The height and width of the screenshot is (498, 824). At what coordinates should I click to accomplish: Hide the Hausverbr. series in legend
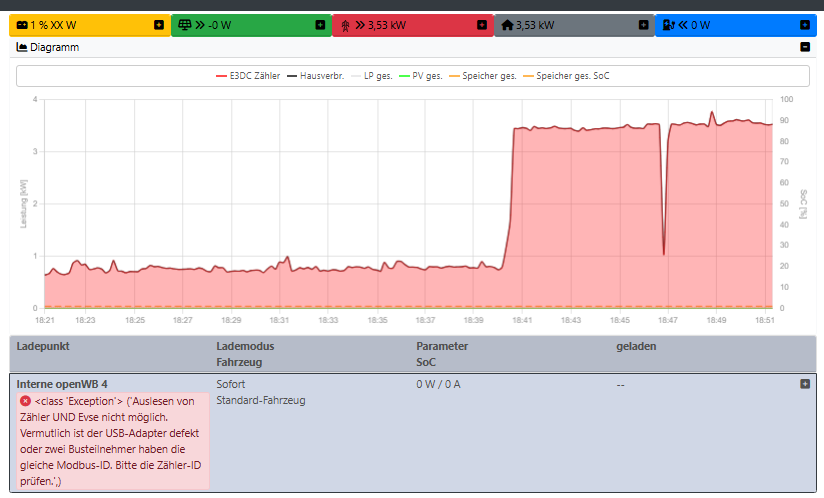315,76
